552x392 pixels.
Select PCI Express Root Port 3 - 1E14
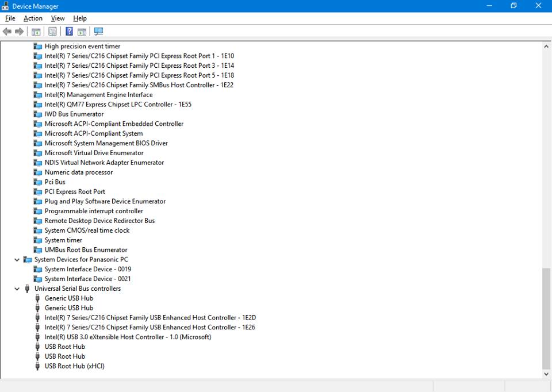[139, 66]
